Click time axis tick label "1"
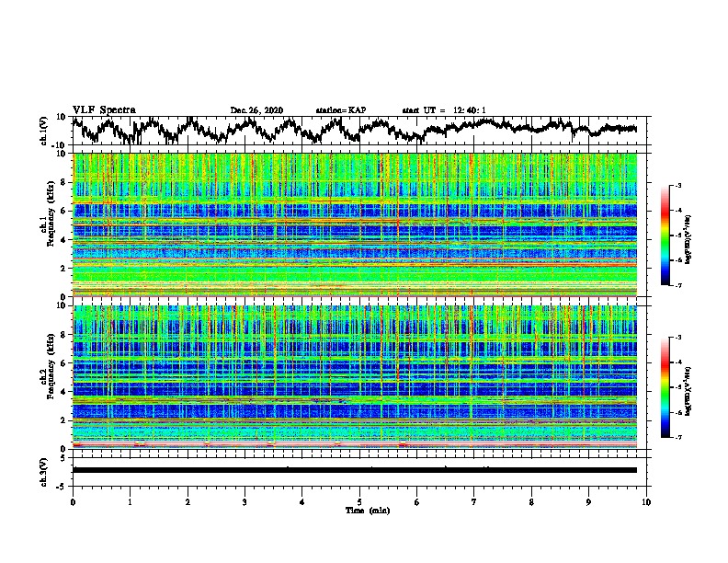 (130, 502)
